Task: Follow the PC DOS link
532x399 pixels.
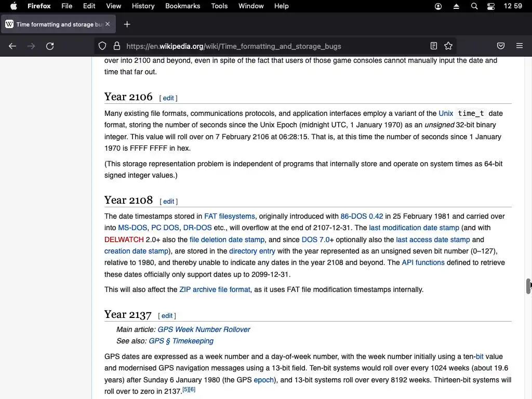Action: (x=165, y=228)
